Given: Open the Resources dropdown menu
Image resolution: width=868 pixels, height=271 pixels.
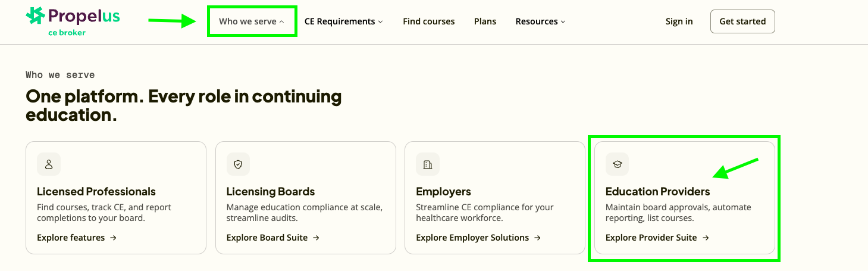Looking at the screenshot, I should click(540, 21).
